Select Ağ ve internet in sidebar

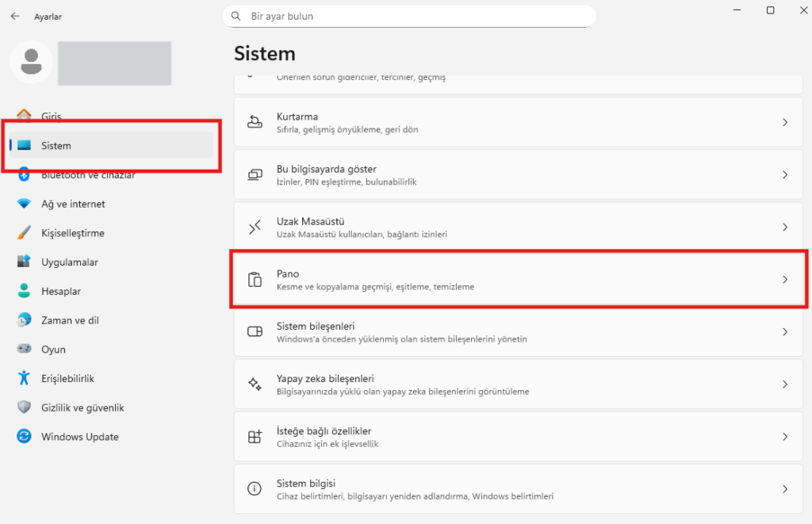(x=73, y=204)
